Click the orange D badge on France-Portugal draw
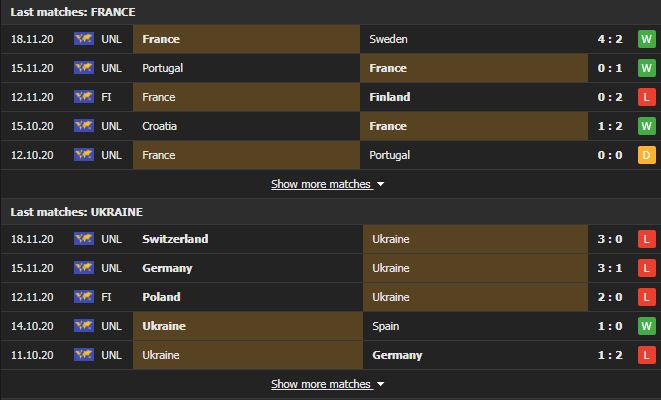Image resolution: width=661 pixels, height=400 pixels. click(x=646, y=155)
